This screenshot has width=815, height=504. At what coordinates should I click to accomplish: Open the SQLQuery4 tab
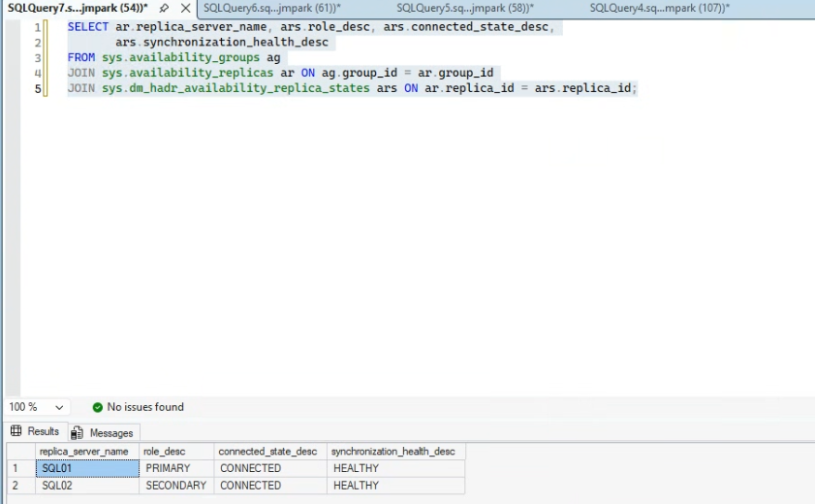pos(659,8)
